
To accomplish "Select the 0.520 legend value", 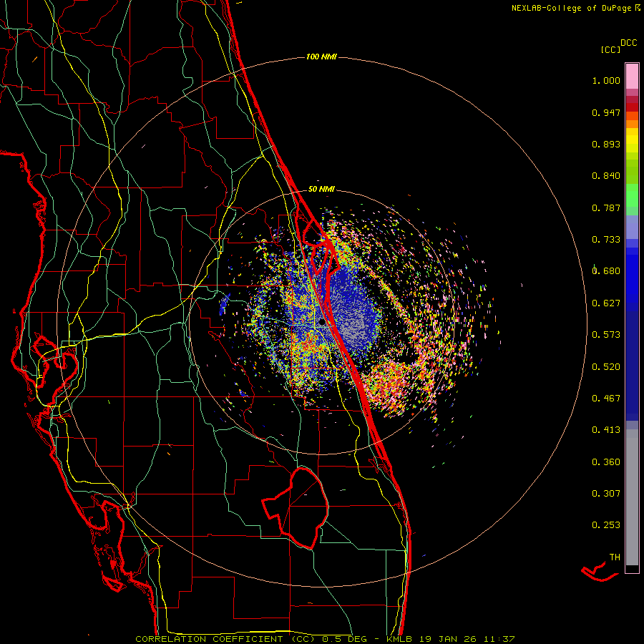I will point(606,367).
